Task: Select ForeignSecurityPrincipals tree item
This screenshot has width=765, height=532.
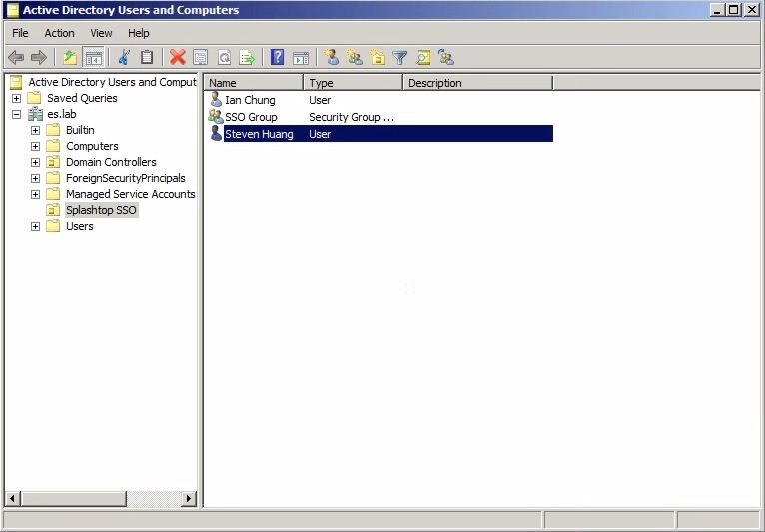Action: [126, 178]
